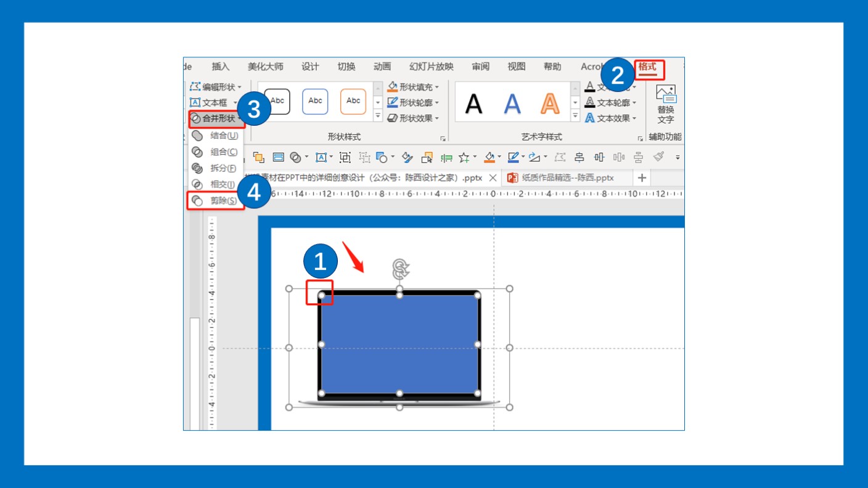Open the 形状填充 dropdown

pos(413,87)
